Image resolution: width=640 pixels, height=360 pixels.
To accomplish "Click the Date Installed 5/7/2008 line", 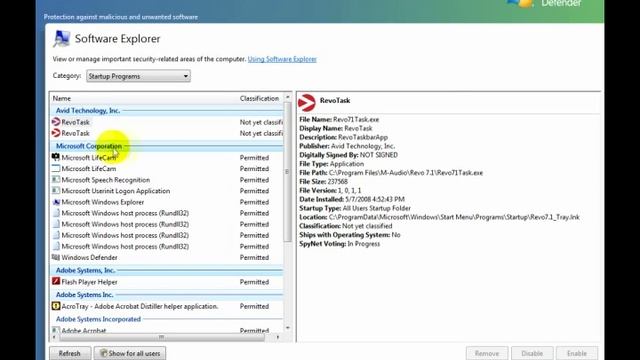I will click(352, 199).
